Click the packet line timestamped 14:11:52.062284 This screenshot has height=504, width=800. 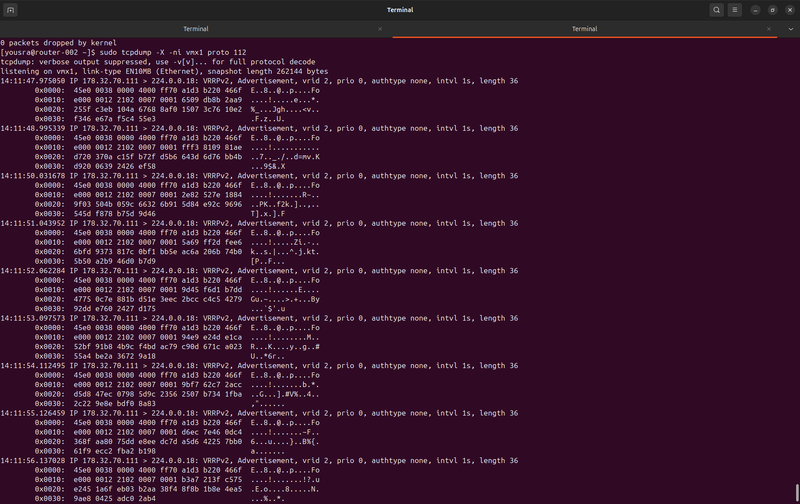point(259,271)
